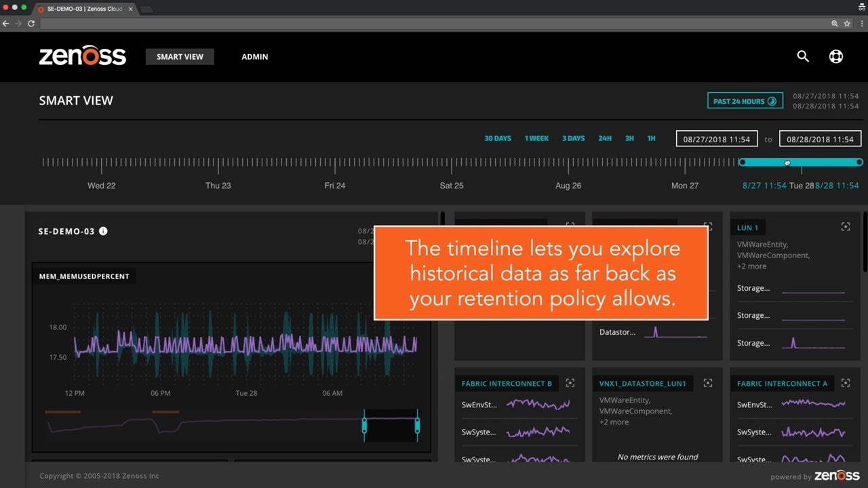
Task: Click the LUN 1 card title
Action: coord(748,228)
